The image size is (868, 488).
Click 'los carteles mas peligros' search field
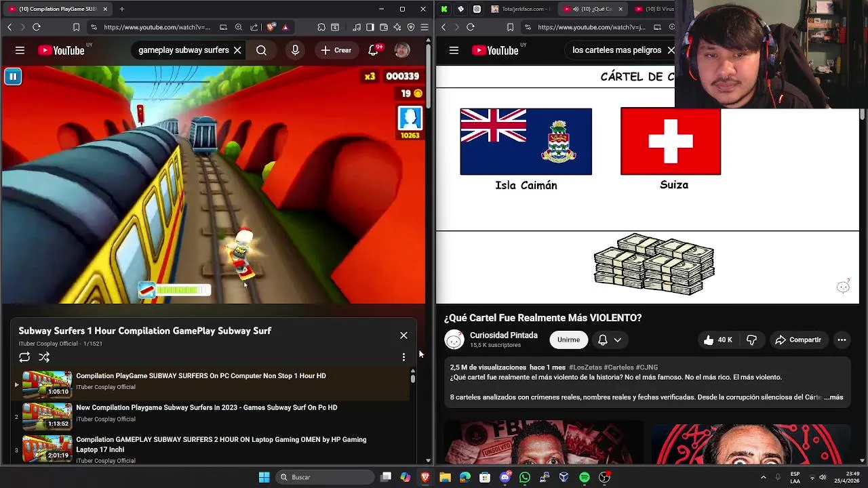(616, 50)
